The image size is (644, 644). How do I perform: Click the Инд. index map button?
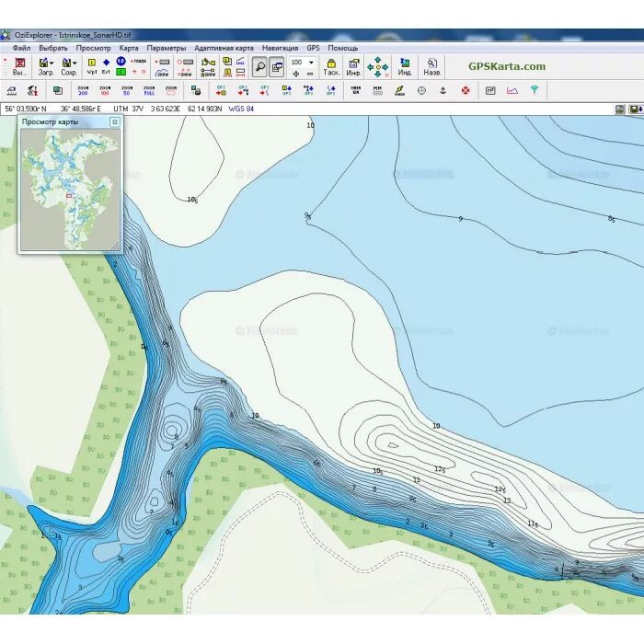click(x=405, y=67)
